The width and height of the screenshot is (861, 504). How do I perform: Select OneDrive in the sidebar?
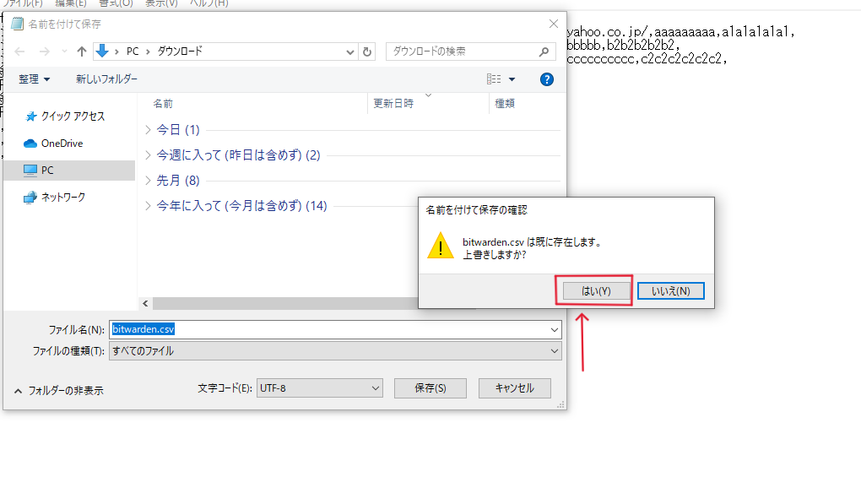[62, 144]
